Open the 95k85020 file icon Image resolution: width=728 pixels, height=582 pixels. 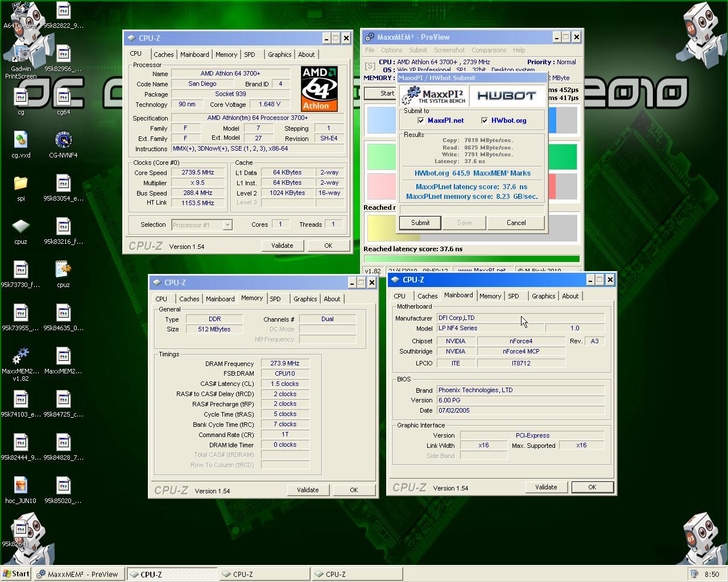pyautogui.click(x=63, y=490)
